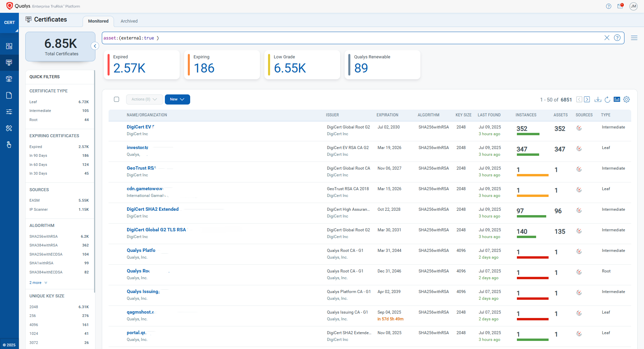Open the qagmshost certificate name
The height and width of the screenshot is (349, 644).
point(141,312)
